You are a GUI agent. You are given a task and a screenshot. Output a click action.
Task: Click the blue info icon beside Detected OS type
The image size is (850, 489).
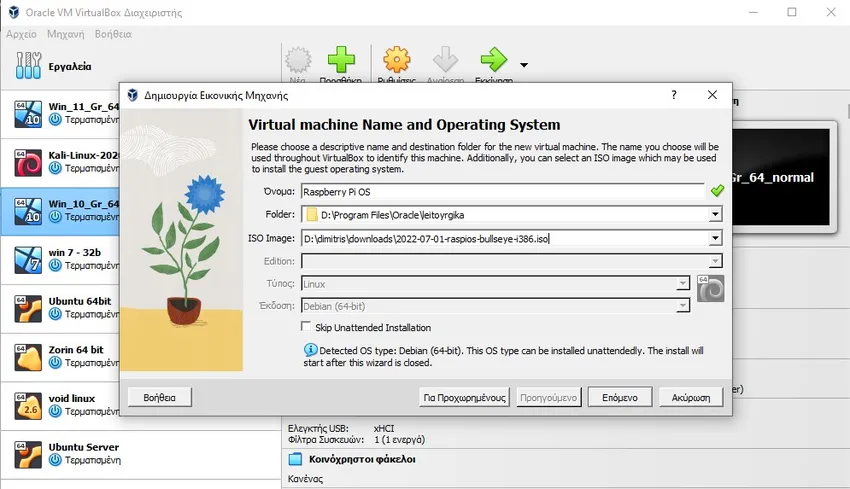click(311, 350)
